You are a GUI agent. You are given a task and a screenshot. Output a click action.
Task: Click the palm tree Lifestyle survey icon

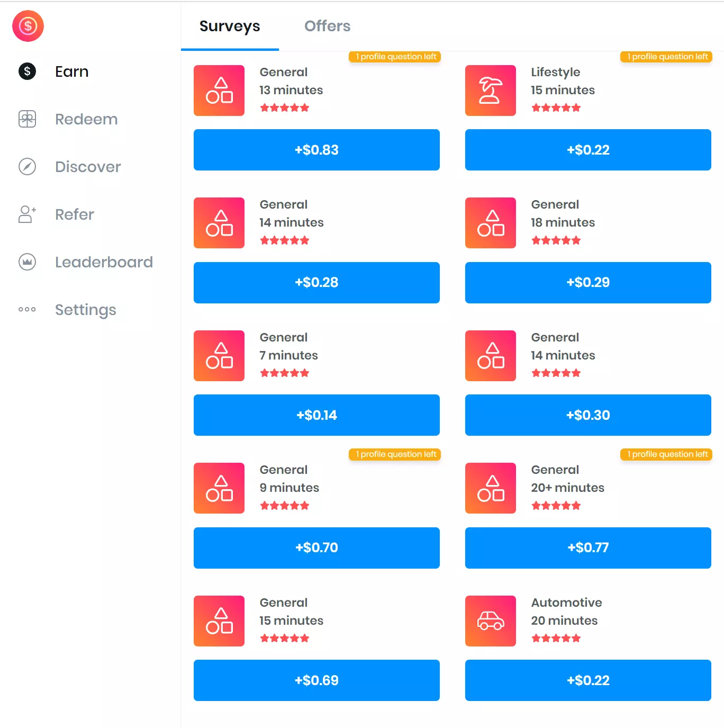tap(491, 91)
